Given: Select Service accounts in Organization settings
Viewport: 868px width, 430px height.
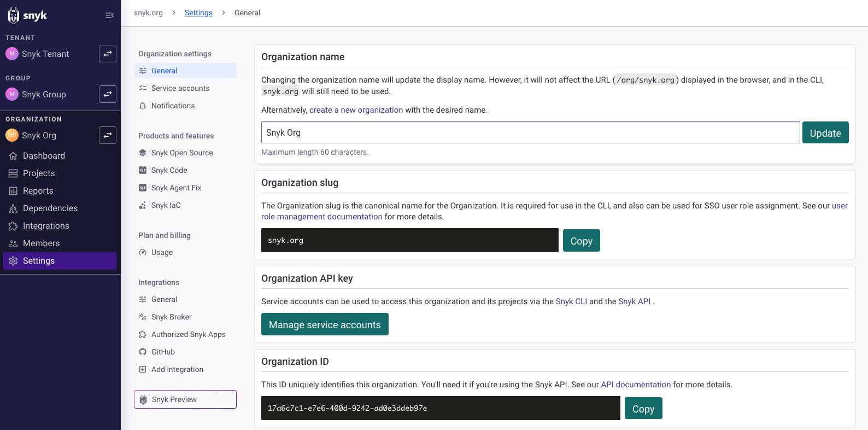Looking at the screenshot, I should point(180,88).
